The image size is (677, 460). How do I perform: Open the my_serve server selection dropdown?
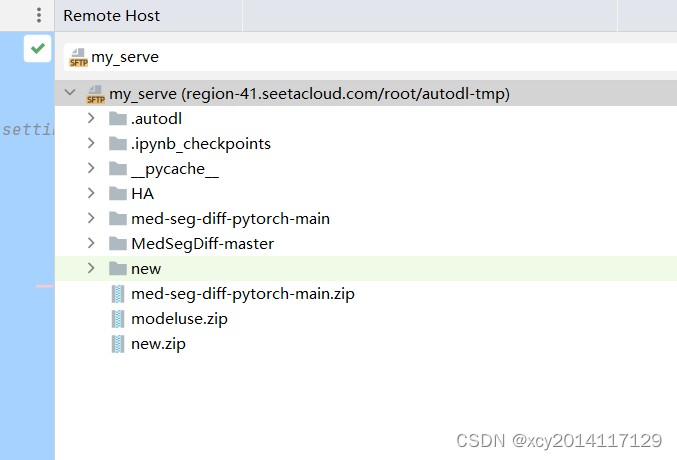pos(370,57)
